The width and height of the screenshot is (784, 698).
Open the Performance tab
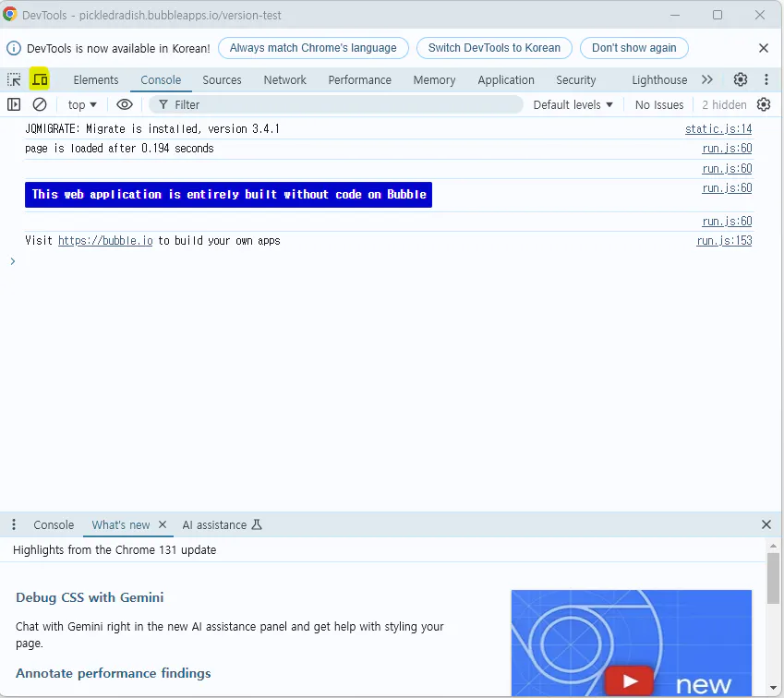(x=359, y=80)
